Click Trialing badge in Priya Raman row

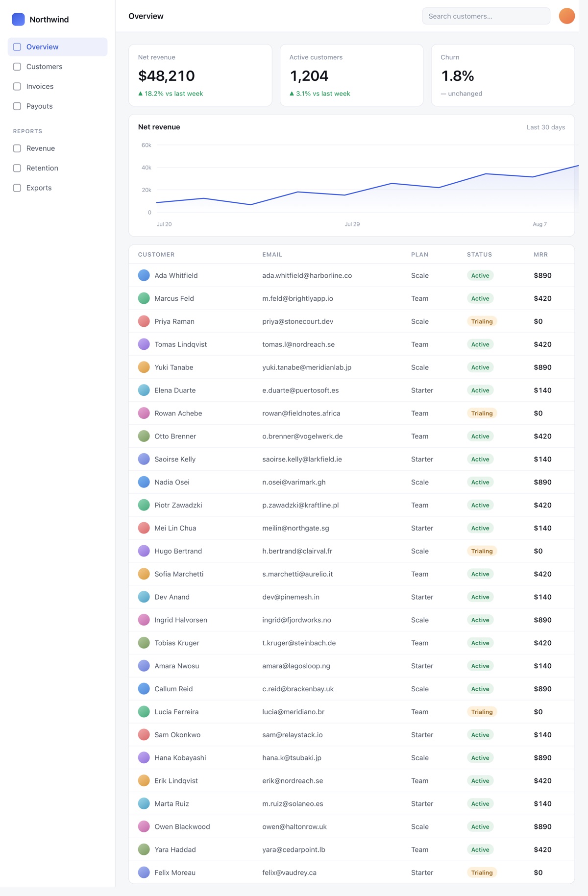482,321
